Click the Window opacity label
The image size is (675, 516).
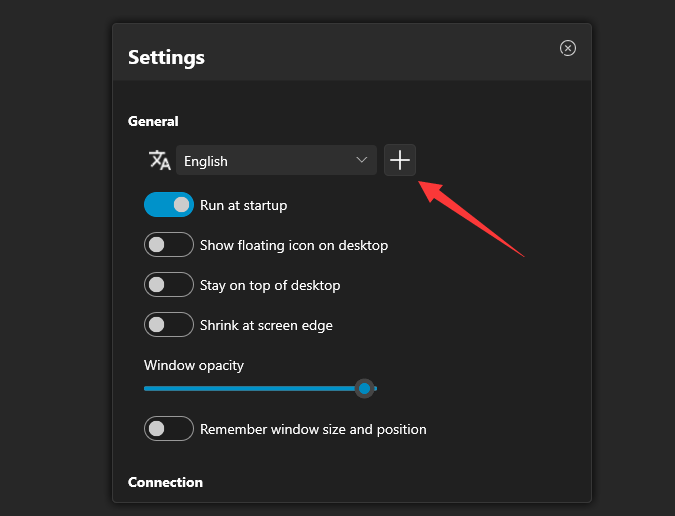click(x=194, y=365)
